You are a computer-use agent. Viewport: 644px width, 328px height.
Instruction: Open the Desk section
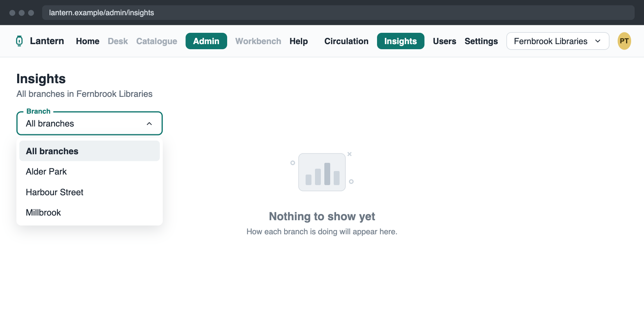click(118, 41)
